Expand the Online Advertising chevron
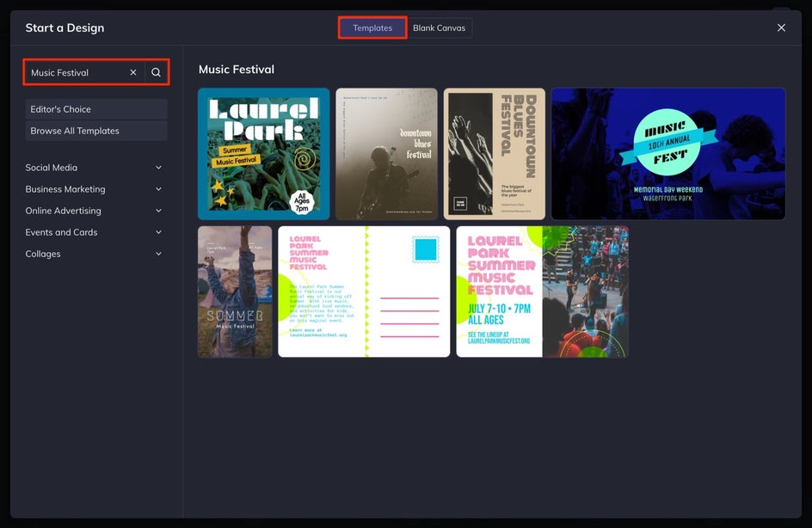This screenshot has height=528, width=812. (158, 211)
